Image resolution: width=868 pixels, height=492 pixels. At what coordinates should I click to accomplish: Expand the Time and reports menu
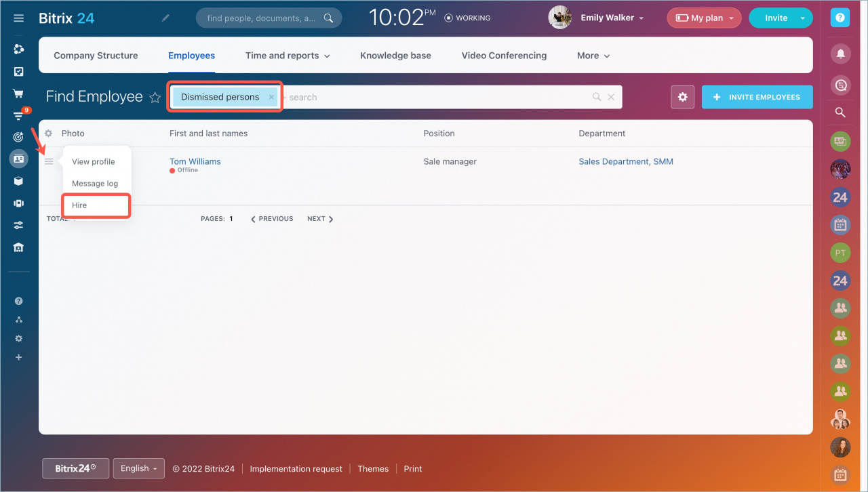tap(288, 56)
